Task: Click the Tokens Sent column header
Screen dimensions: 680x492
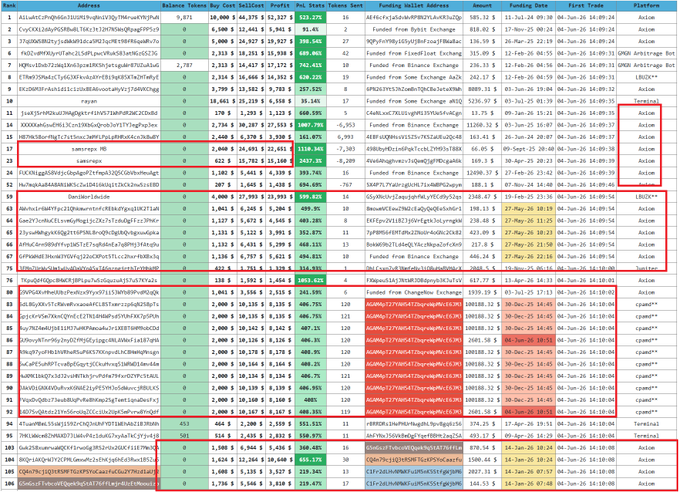Action: point(346,6)
